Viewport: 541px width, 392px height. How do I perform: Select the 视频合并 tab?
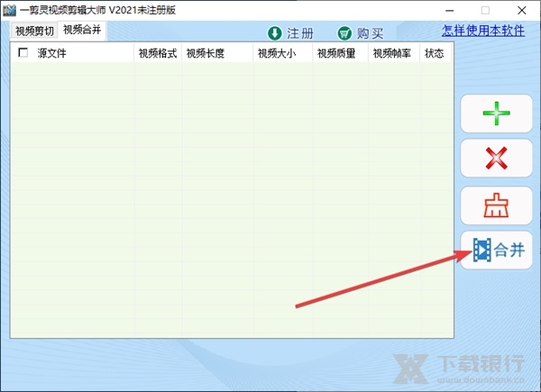click(x=82, y=30)
